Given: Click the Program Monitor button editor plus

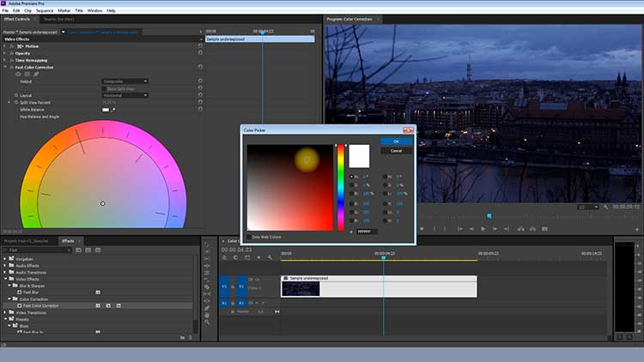Looking at the screenshot, I should [x=637, y=229].
